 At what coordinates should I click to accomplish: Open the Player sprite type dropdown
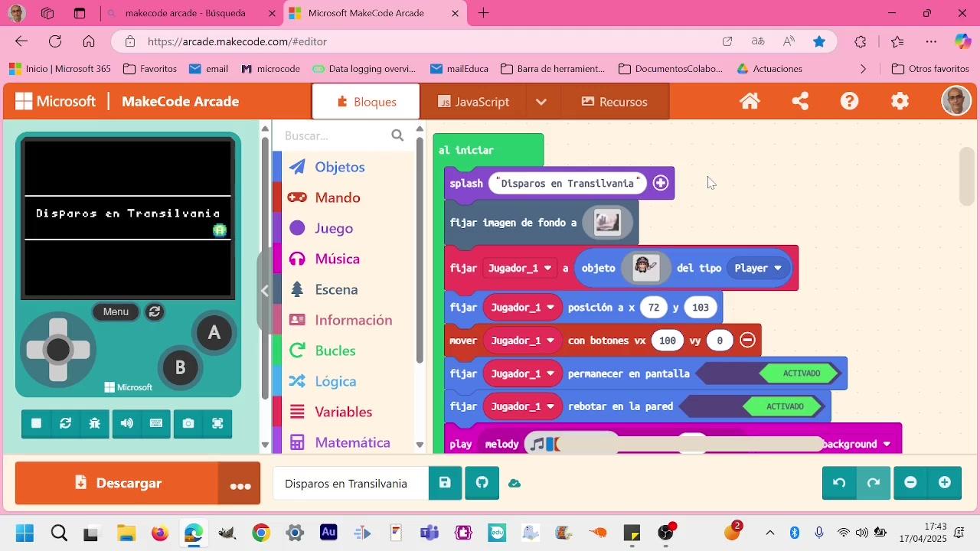click(758, 269)
